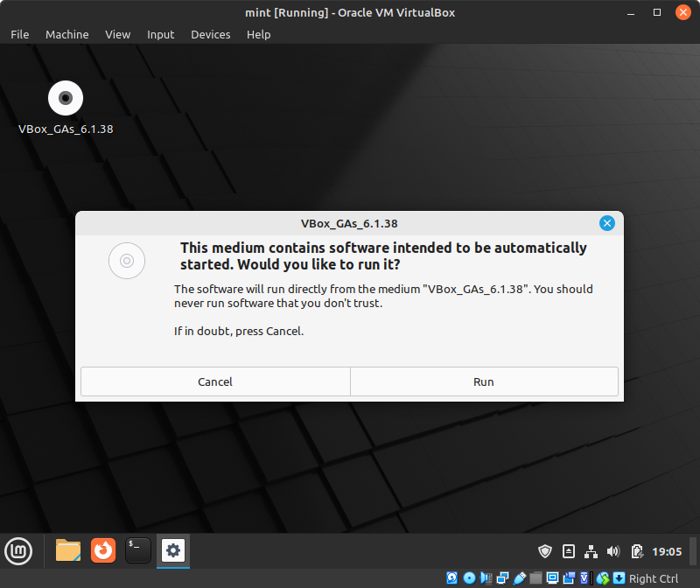700x588 pixels.
Task: Open the File menu
Action: (x=19, y=34)
